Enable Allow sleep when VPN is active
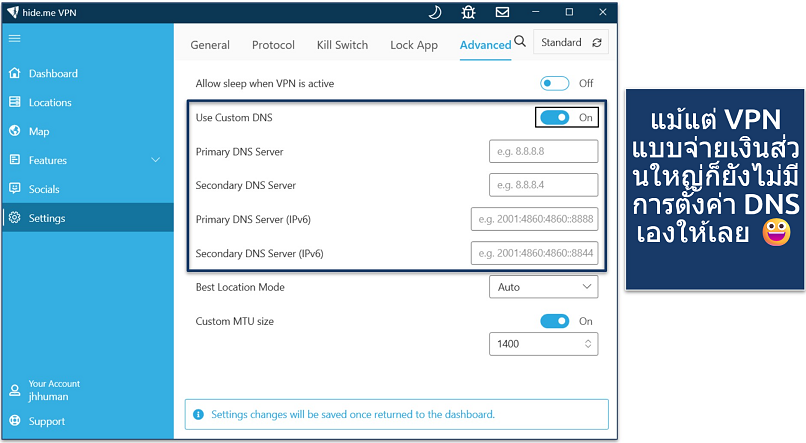Image resolution: width=806 pixels, height=443 pixels. pos(554,84)
